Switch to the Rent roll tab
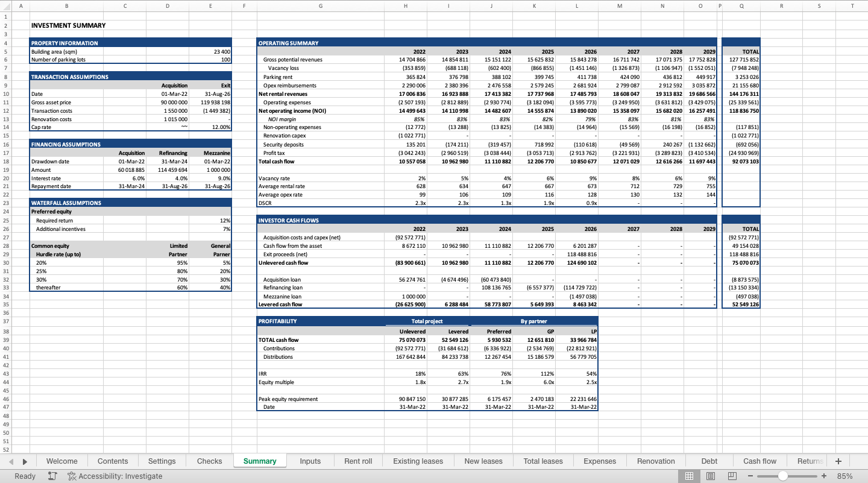The image size is (868, 483). [x=358, y=461]
